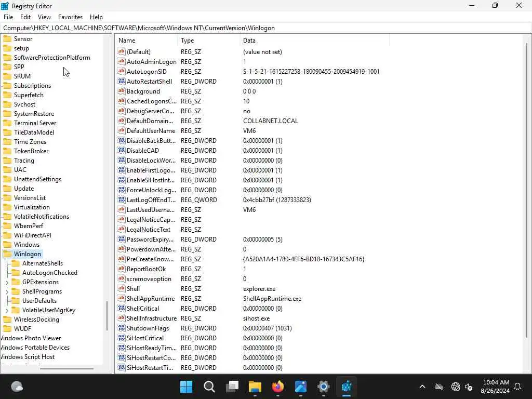The width and height of the screenshot is (532, 399).
Task: Click the PasswordExpiry... DWORD value icon
Action: pos(121,239)
